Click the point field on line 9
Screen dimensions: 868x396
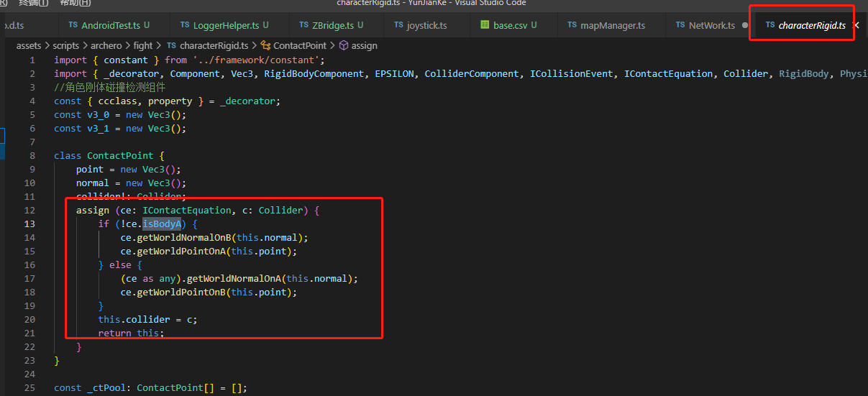[x=90, y=169]
